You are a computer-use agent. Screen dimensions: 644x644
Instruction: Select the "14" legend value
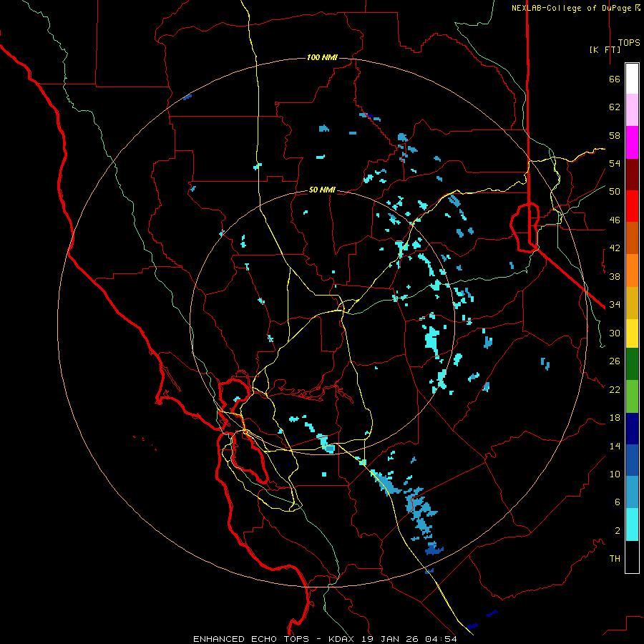coord(615,446)
